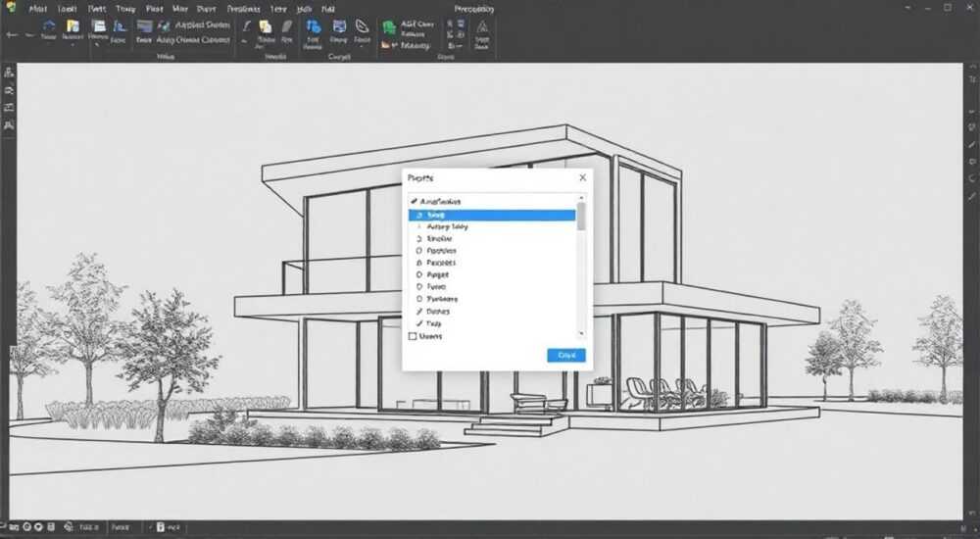Click the top icon in the left sidebar
980x539 pixels.
(9, 72)
